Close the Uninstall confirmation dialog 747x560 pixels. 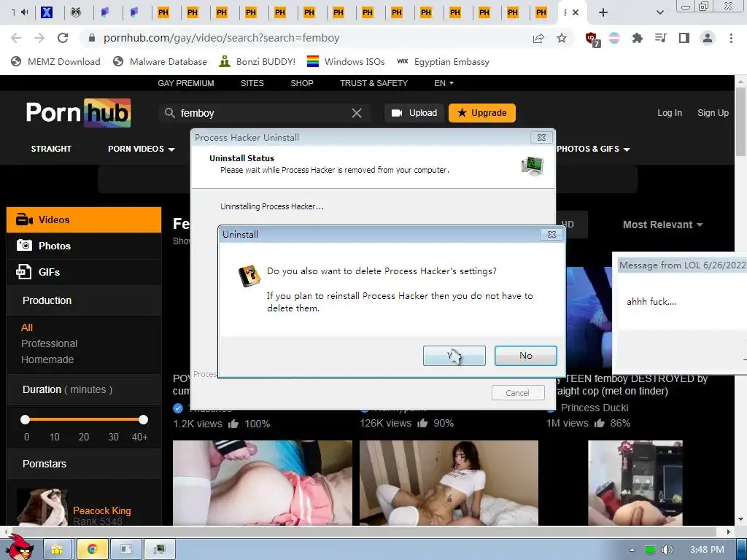551,234
